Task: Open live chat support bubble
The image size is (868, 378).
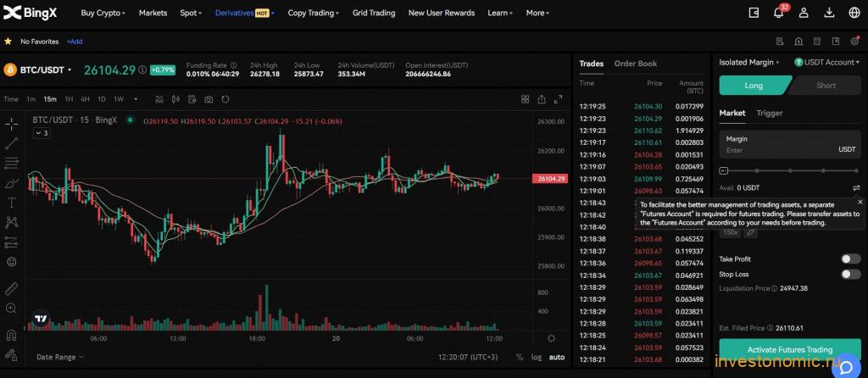Action: coord(847,365)
